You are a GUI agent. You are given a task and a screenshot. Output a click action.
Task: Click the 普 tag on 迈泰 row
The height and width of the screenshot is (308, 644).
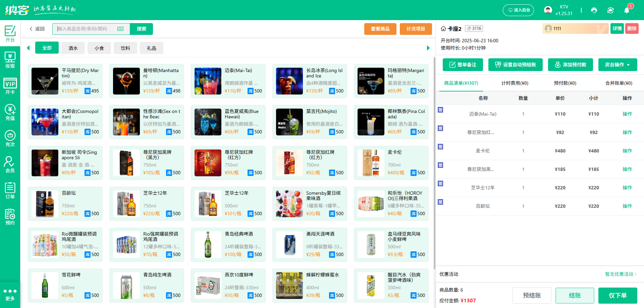coord(440,110)
